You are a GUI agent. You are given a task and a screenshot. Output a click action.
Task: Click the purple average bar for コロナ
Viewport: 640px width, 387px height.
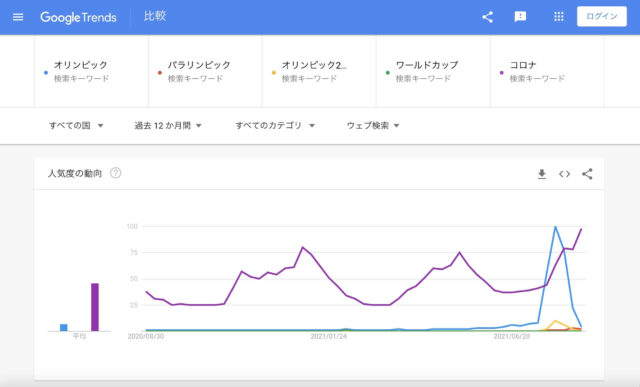(95, 307)
